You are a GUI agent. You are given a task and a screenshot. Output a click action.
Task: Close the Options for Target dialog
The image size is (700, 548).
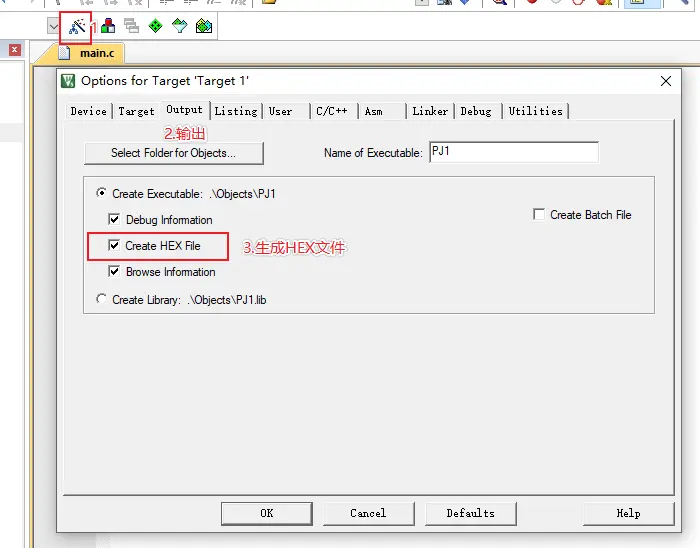pyautogui.click(x=666, y=81)
